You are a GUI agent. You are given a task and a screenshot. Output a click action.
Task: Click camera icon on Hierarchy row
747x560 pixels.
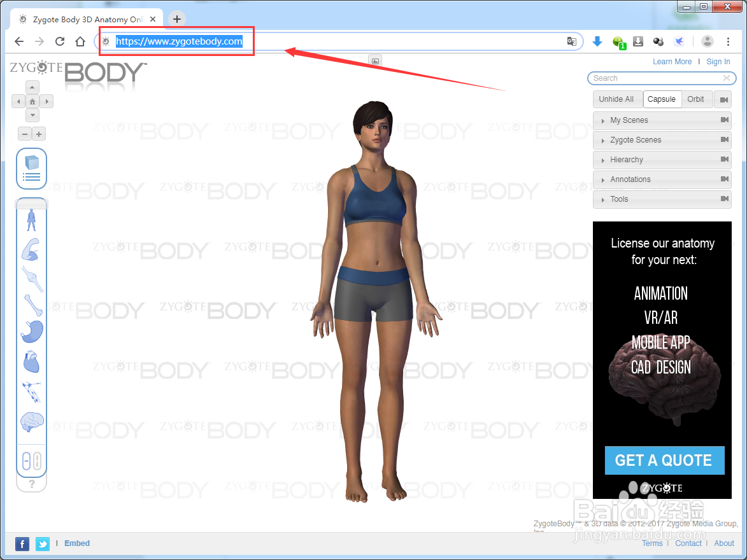click(x=725, y=159)
